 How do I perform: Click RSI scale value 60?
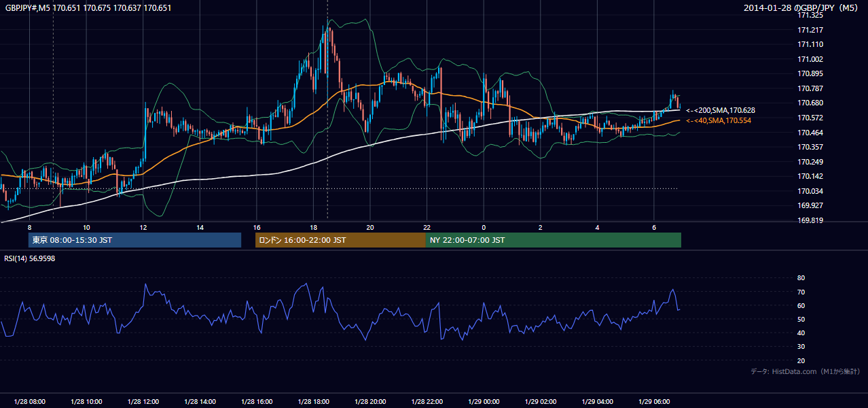pyautogui.click(x=801, y=305)
